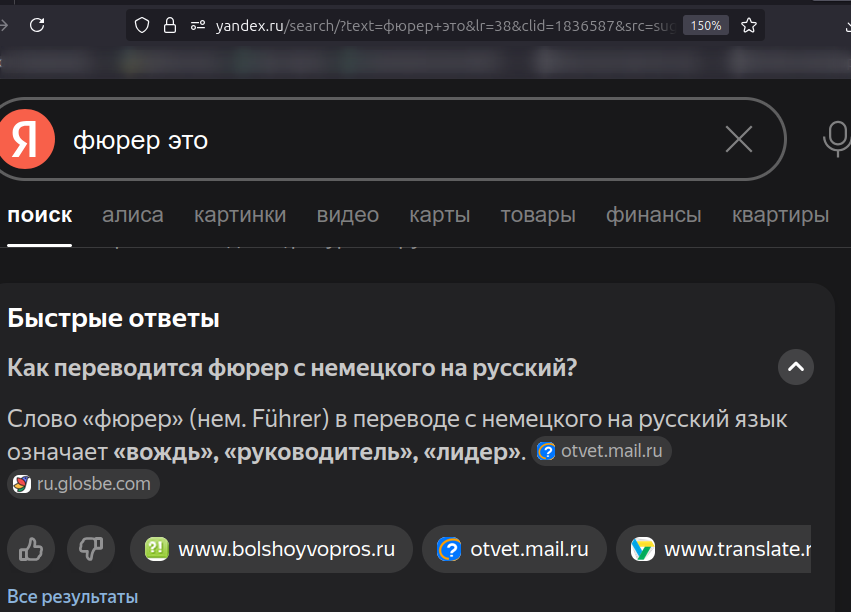Viewport: 851px width, 612px height.
Task: Follow the «Все результаты» link
Action: [72, 597]
